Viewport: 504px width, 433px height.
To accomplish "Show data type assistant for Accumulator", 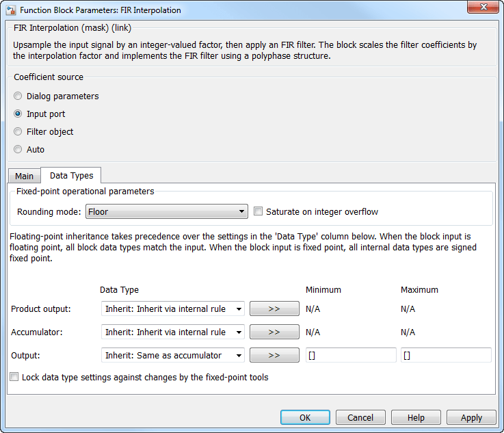I will pyautogui.click(x=274, y=332).
